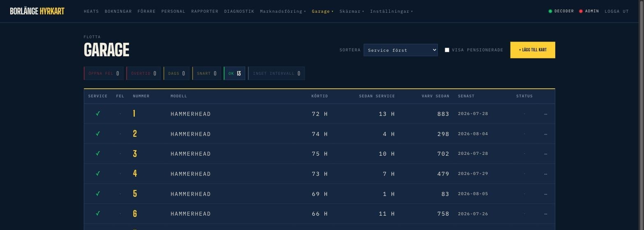
Task: Click the Borlänge Hyrkart logo
Action: [x=37, y=11]
